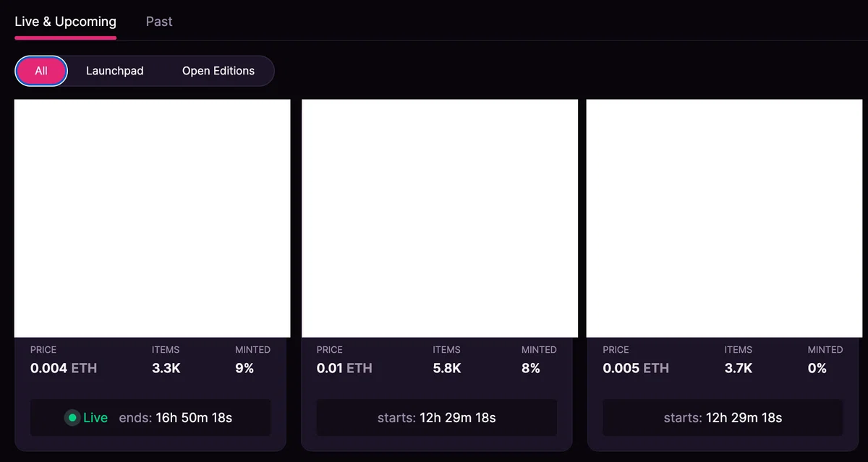
Task: Click the 0% minted value
Action: point(817,368)
